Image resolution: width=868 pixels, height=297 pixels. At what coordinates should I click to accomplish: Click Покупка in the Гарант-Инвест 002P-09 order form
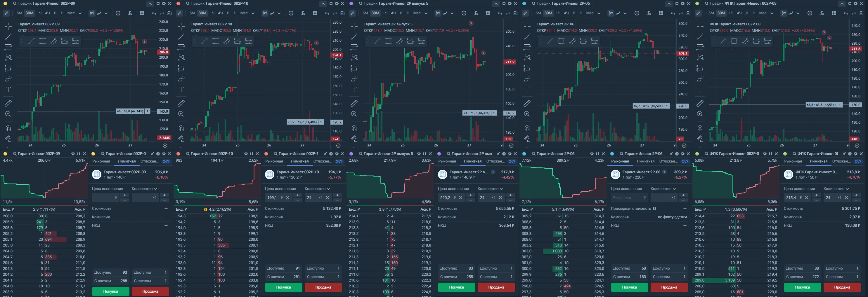click(110, 291)
